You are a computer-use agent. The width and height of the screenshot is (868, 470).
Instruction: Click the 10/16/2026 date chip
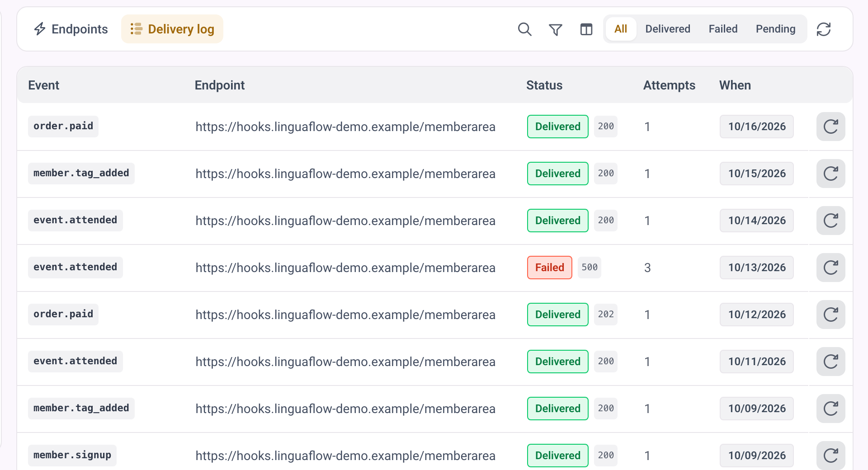(757, 127)
